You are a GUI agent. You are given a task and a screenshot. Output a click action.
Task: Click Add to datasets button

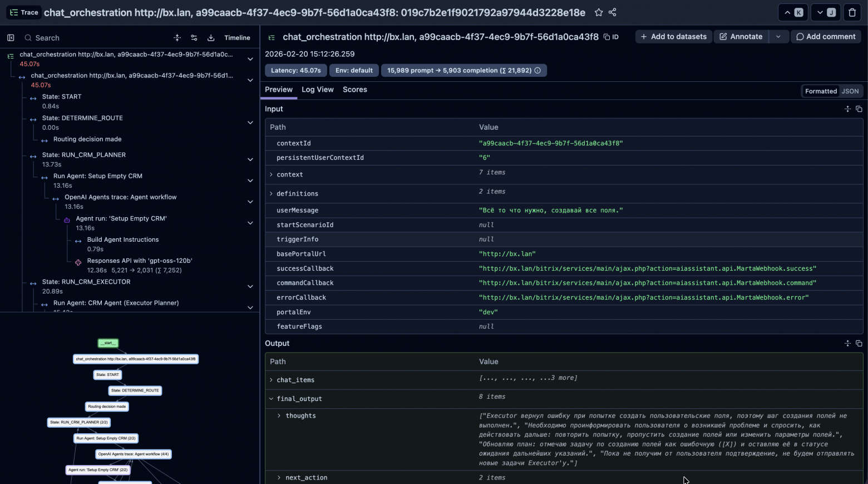pos(673,37)
